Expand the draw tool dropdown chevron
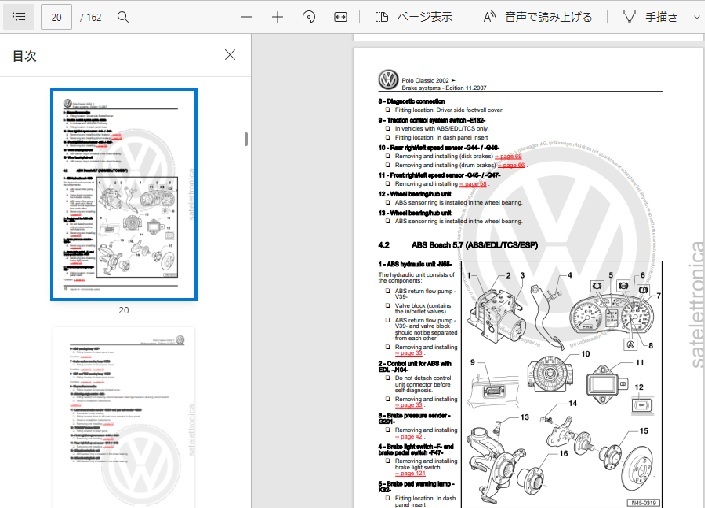The width and height of the screenshot is (705, 508). click(x=696, y=18)
